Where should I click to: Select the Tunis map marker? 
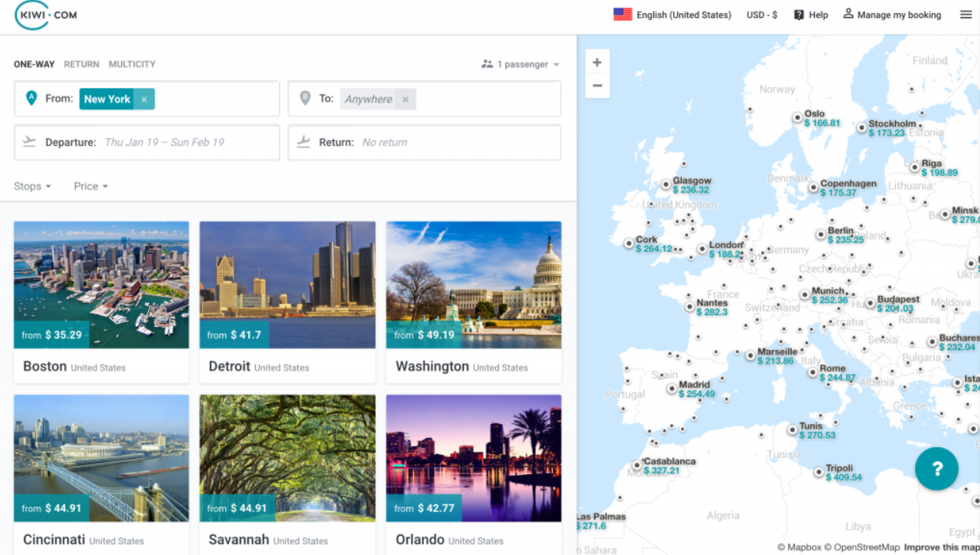click(x=792, y=430)
